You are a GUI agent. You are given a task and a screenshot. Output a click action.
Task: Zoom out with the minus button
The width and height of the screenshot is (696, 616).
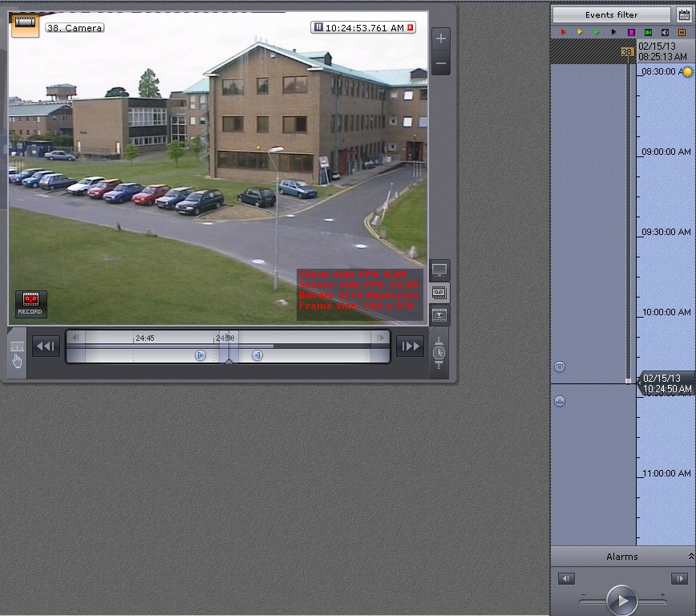[441, 63]
